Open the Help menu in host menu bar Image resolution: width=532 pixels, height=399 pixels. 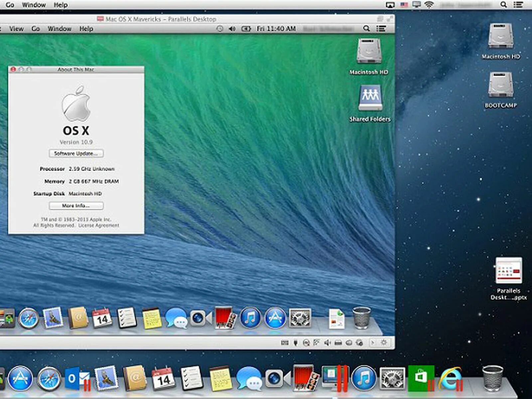coord(61,5)
